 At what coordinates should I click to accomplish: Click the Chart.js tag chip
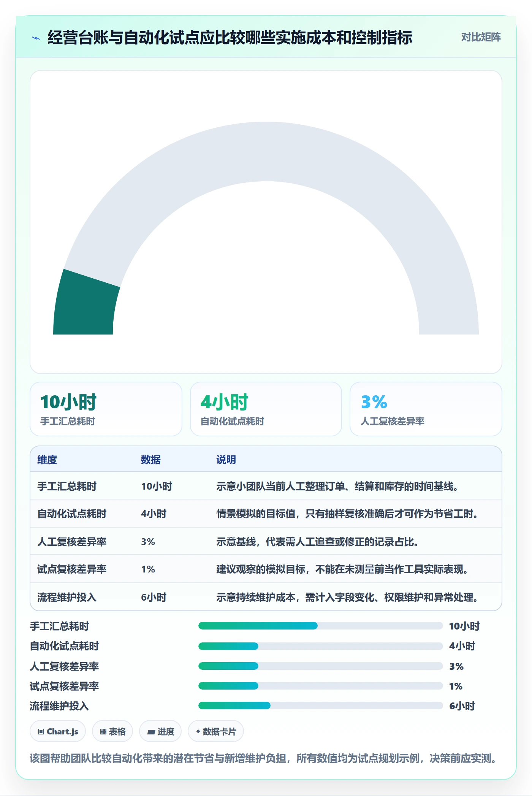pyautogui.click(x=58, y=731)
